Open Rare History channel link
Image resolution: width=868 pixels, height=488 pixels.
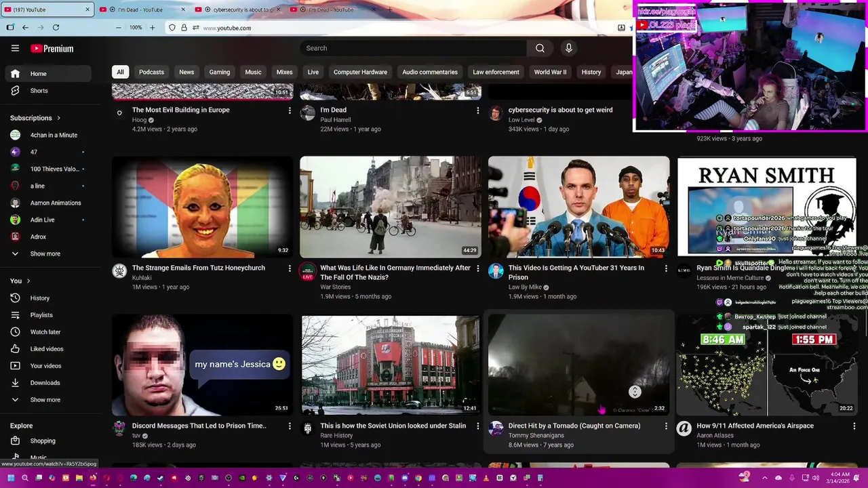336,435
